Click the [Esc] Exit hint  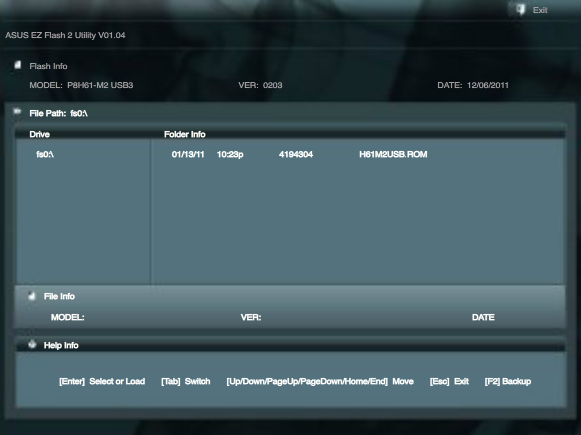[x=449, y=381]
